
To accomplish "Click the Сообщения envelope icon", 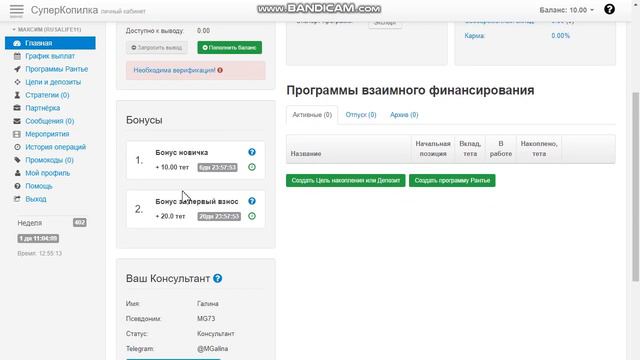I will pyautogui.click(x=17, y=121).
